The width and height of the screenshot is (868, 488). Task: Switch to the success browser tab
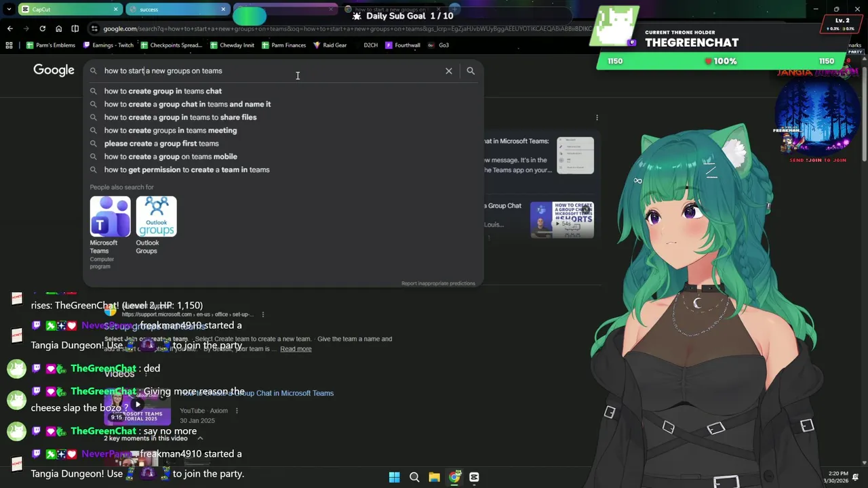[x=177, y=9]
